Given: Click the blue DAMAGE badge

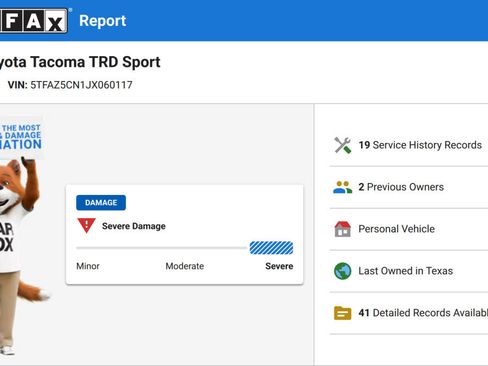Looking at the screenshot, I should 101,203.
